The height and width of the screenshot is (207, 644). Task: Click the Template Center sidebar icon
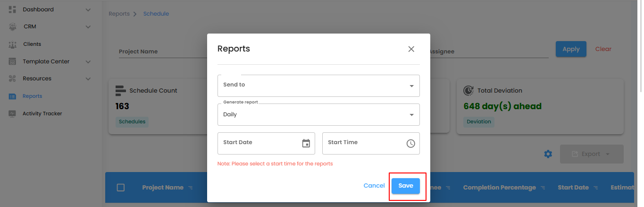coord(13,61)
